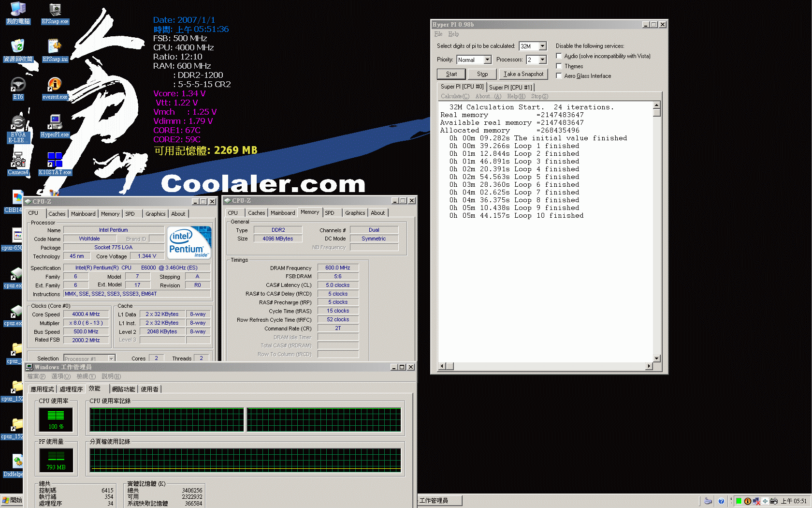Open the Recycle Bin desktop icon
Screen dimensions: 812x508
(x=18, y=51)
